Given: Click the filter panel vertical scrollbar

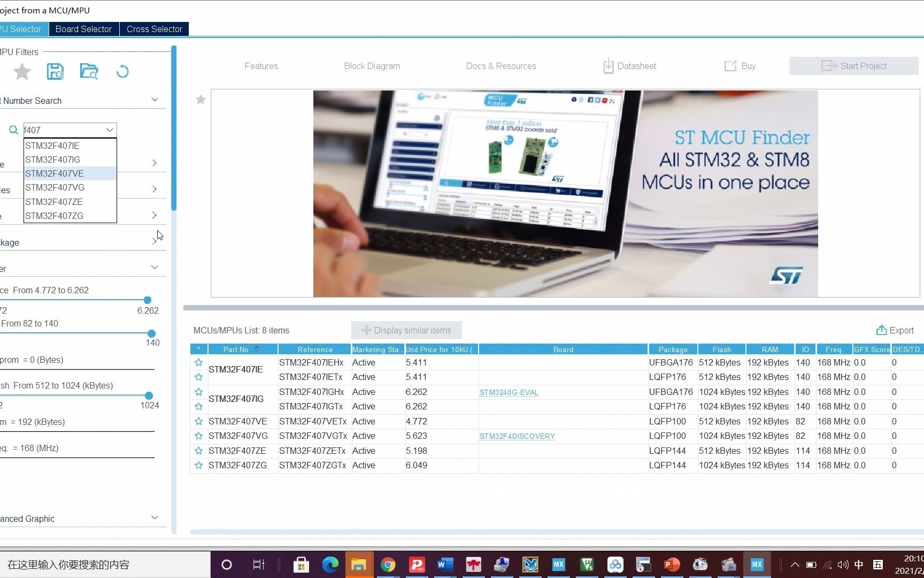Looking at the screenshot, I should point(174,128).
